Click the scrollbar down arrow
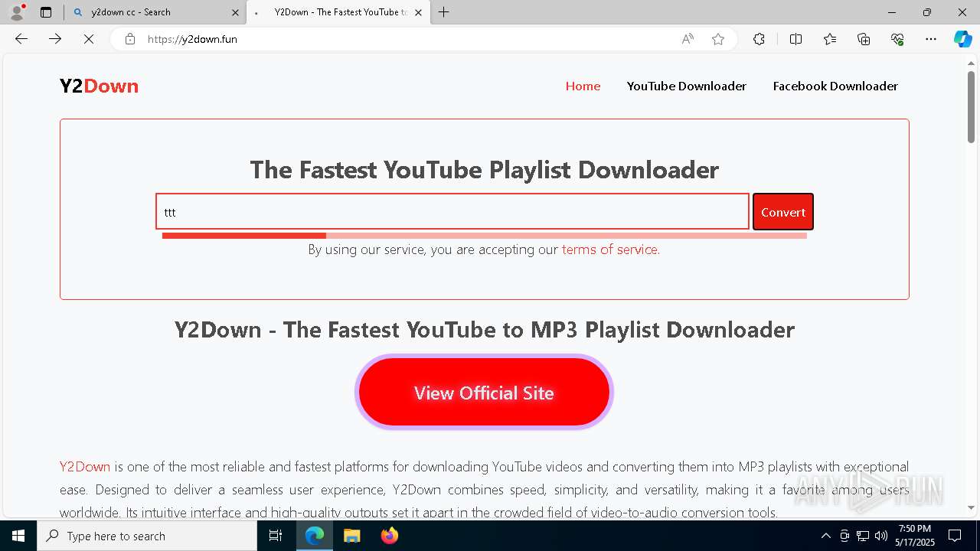 tap(971, 507)
